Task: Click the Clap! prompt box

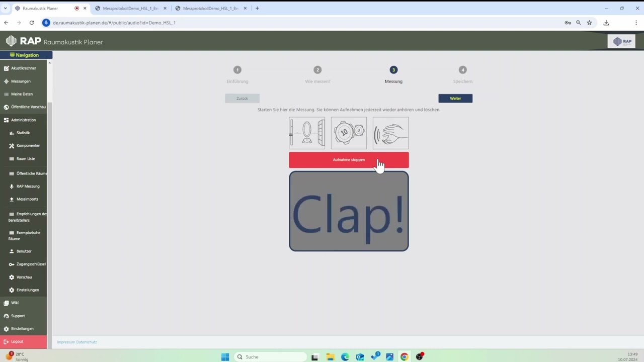Action: point(349,211)
